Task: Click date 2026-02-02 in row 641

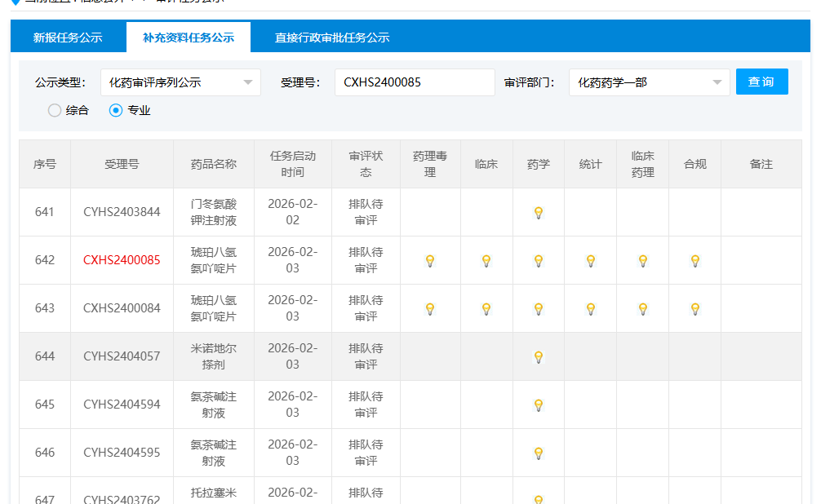Action: pyautogui.click(x=293, y=212)
